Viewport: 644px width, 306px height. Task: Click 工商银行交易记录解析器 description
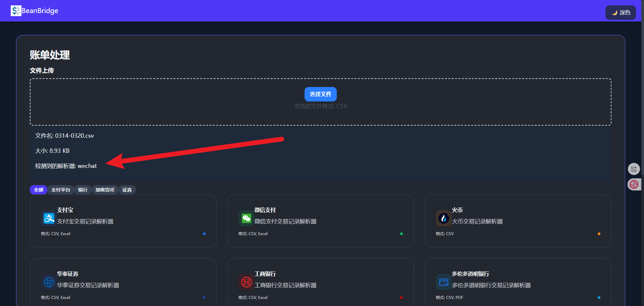[x=285, y=285]
